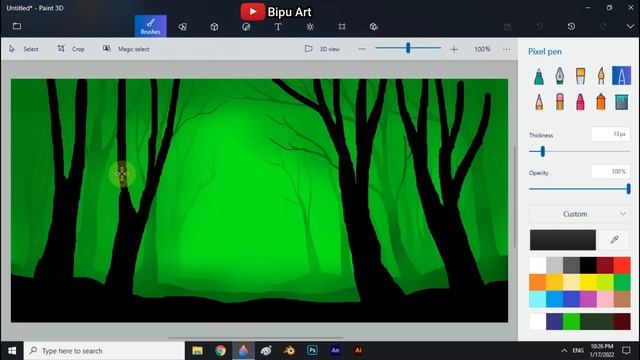This screenshot has height=360, width=640.
Task: Zoom in with the plus button
Action: click(x=454, y=49)
